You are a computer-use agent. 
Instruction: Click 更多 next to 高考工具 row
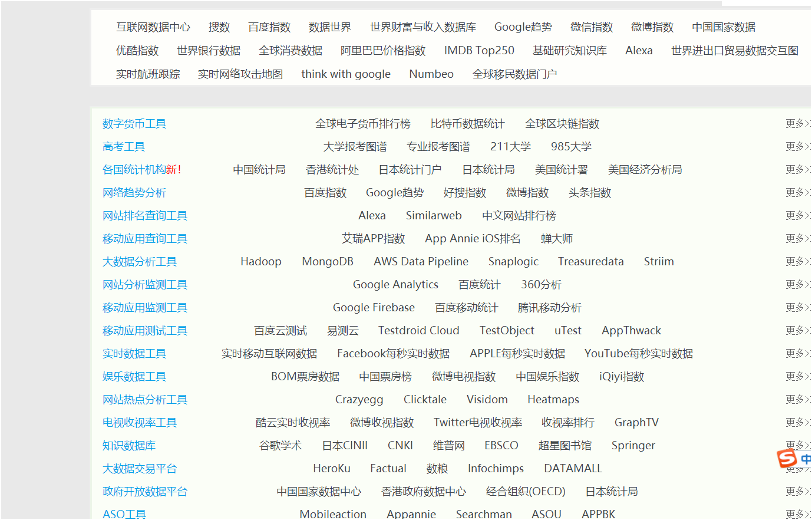point(795,146)
